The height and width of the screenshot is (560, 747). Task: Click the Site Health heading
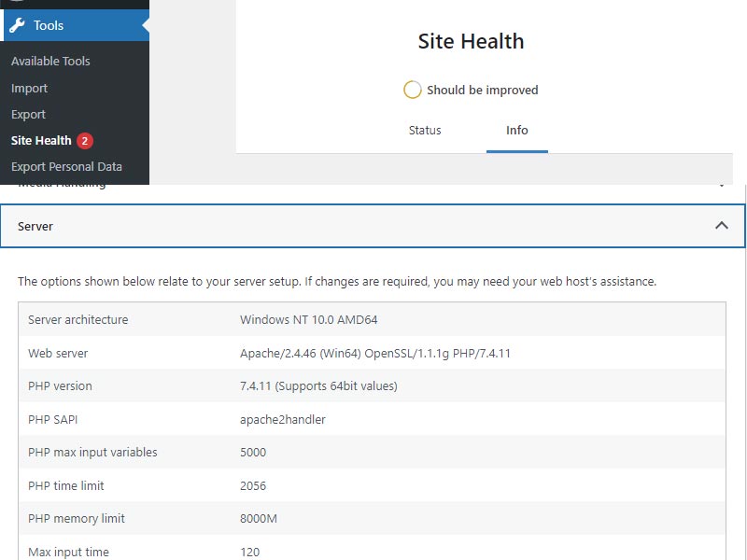[x=471, y=41]
